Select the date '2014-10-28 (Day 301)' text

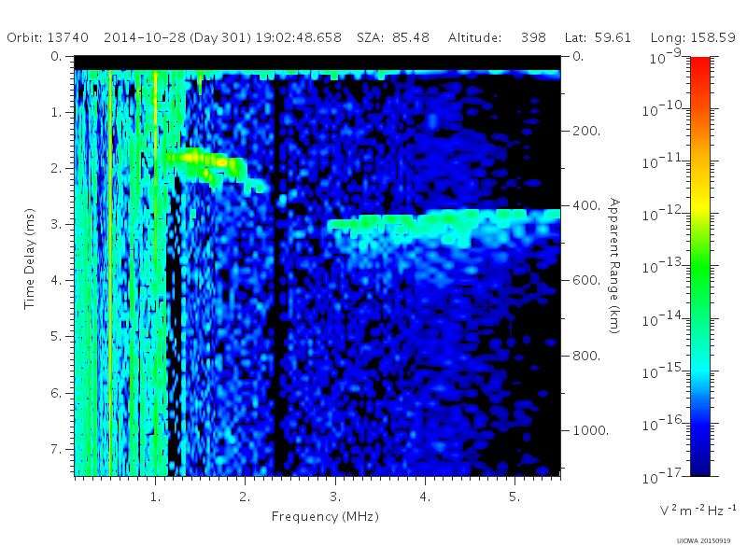click(176, 37)
